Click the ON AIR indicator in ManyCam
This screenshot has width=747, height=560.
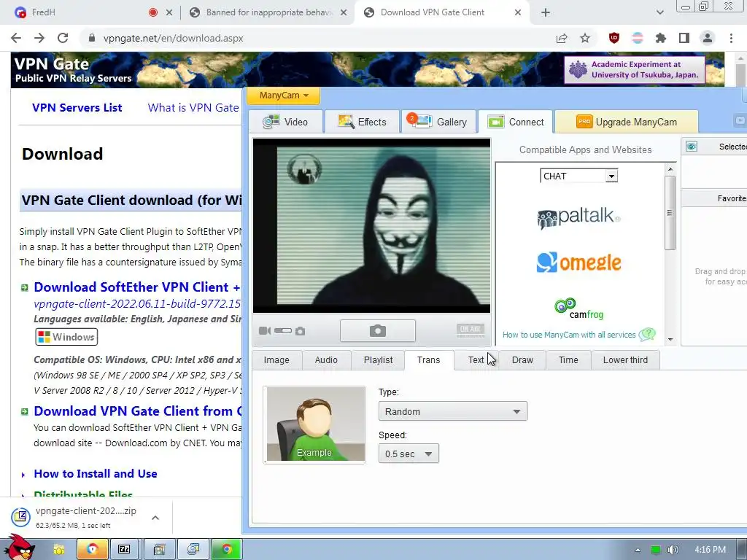(x=471, y=330)
